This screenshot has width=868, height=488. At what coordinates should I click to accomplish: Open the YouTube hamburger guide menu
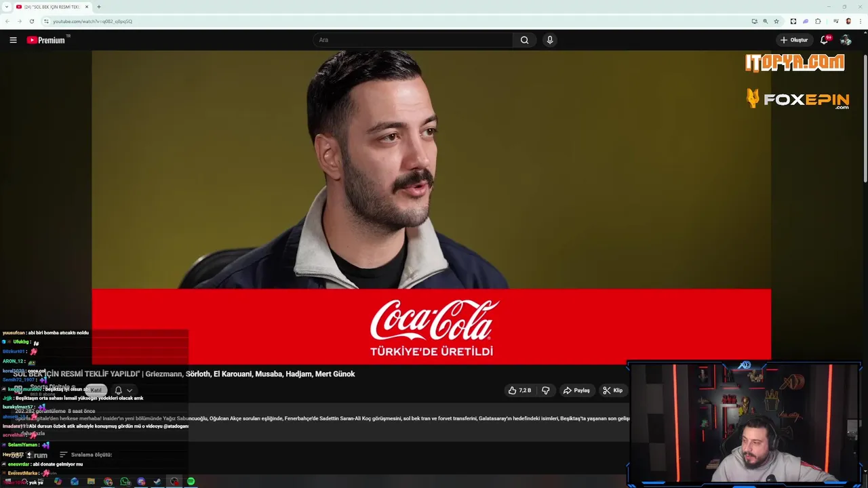pyautogui.click(x=13, y=40)
